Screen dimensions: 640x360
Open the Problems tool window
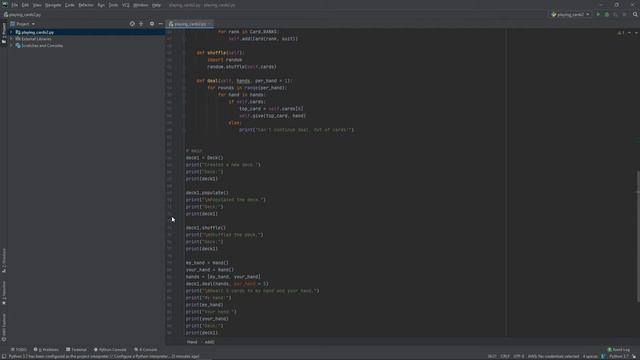coord(46,350)
